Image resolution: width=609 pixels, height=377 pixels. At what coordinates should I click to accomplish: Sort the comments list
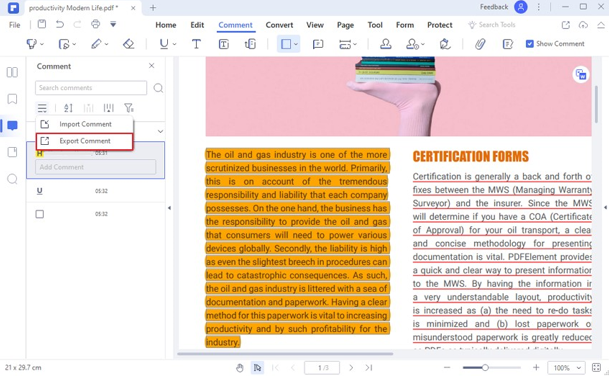point(68,108)
